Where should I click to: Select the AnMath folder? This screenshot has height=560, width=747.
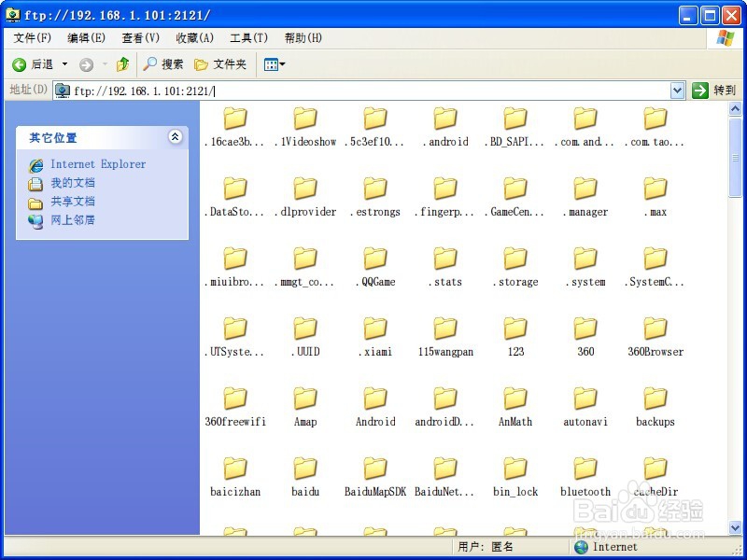[515, 407]
